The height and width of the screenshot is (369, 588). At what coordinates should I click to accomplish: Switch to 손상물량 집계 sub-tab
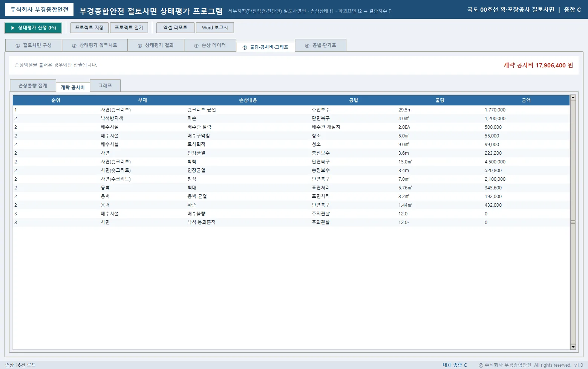[33, 85]
